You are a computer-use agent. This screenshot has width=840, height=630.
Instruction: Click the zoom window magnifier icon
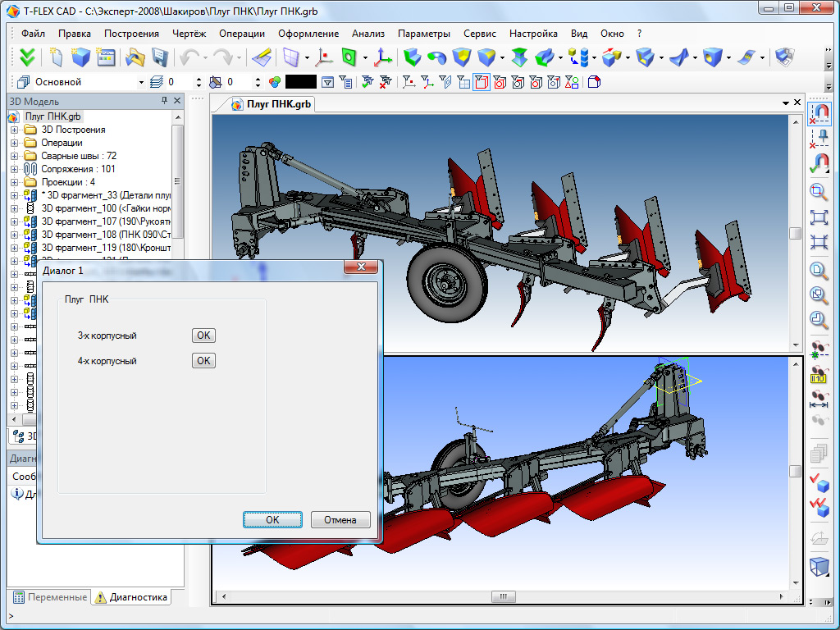(819, 192)
